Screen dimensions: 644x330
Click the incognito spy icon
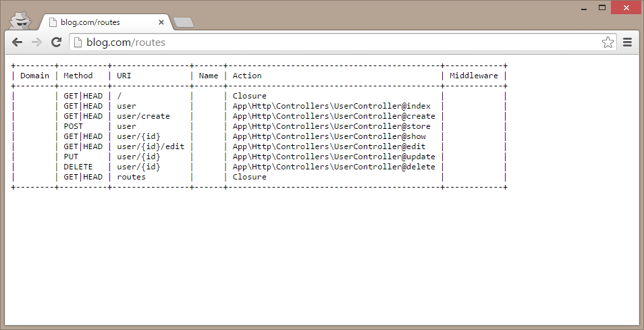coord(23,20)
